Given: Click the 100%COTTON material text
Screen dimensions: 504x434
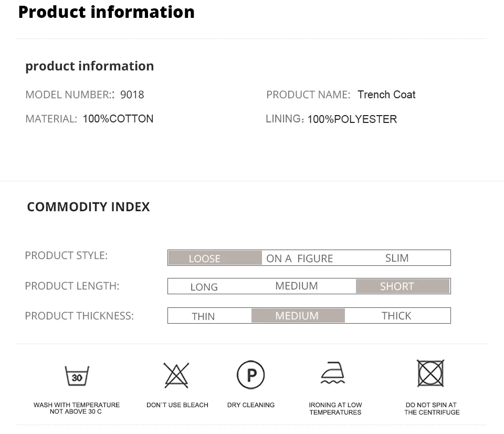Looking at the screenshot, I should [x=118, y=119].
